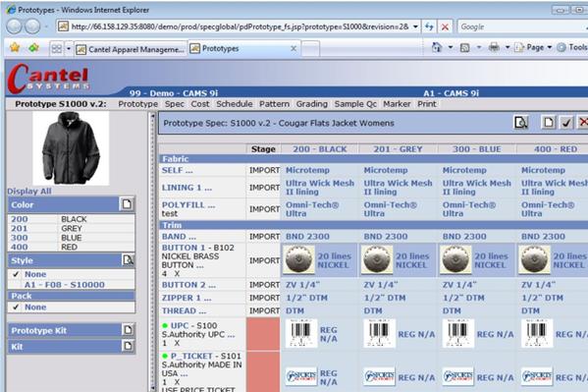588x392 pixels.
Task: Click Sports Authority ticket image in 201 - GREY column
Action: [379, 376]
